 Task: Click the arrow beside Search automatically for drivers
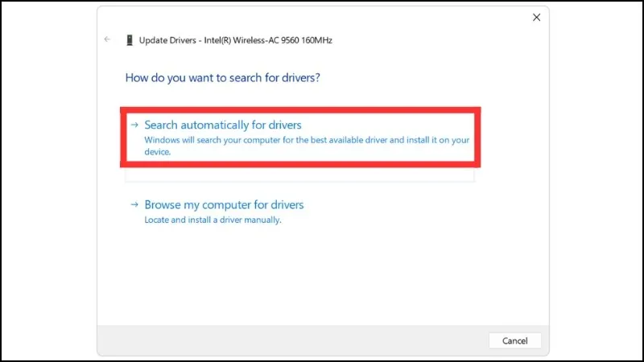(135, 125)
